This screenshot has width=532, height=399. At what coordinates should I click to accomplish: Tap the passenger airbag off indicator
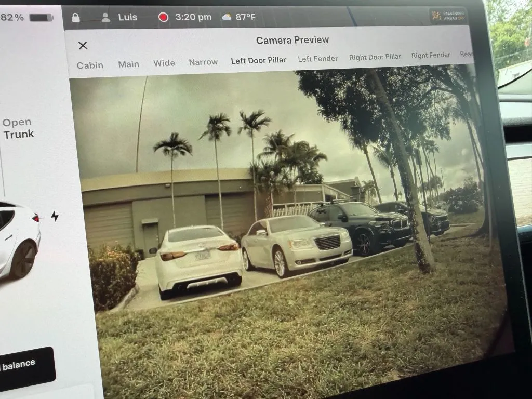[x=447, y=16]
